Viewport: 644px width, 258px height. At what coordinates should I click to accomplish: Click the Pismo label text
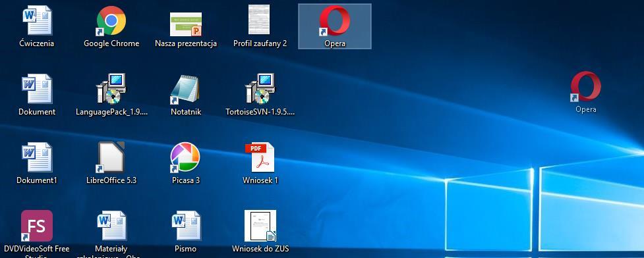pos(186,249)
